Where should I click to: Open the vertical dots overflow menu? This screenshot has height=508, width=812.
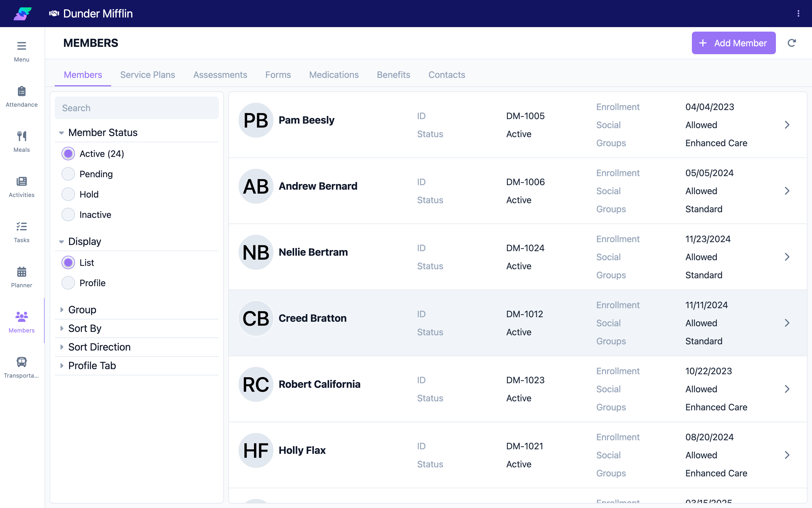click(798, 14)
